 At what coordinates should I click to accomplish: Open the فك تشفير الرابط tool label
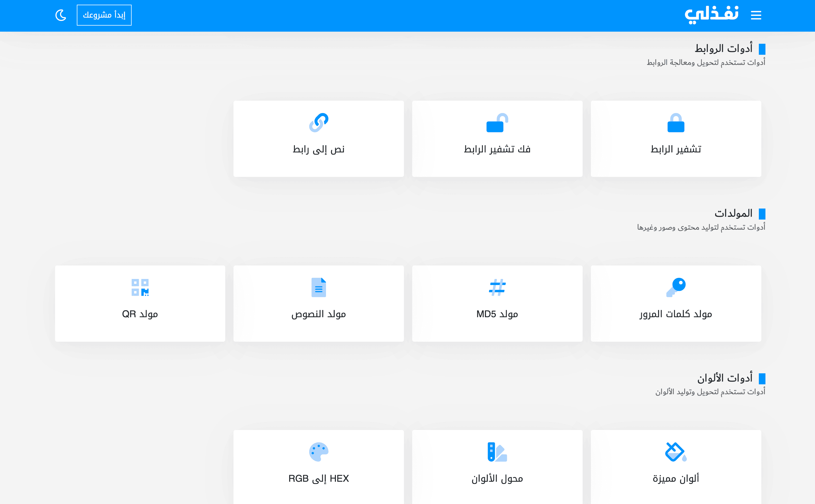pos(497,149)
